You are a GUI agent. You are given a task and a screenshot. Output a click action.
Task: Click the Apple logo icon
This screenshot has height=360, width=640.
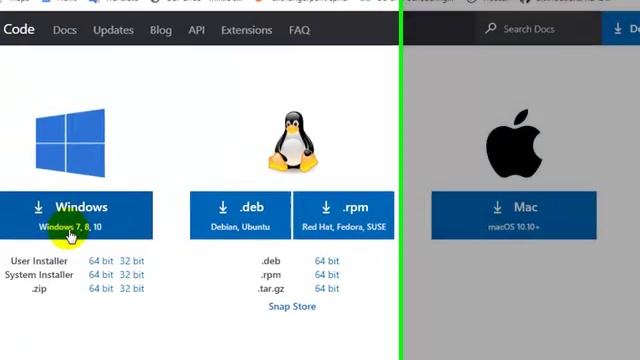click(x=514, y=143)
